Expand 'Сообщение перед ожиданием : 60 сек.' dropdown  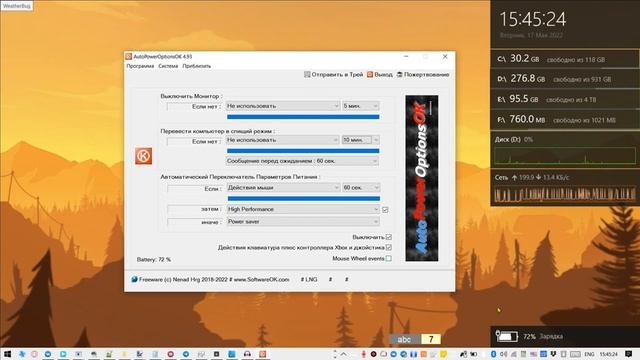click(x=302, y=161)
